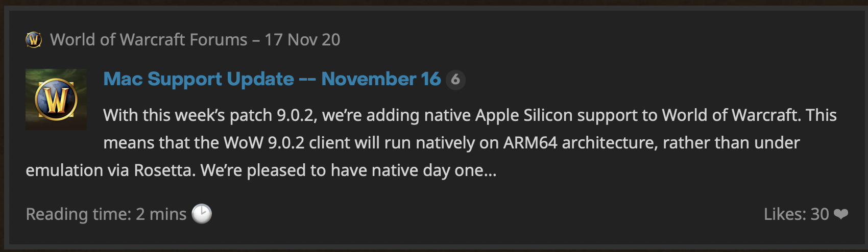Click the word "ARM64" in the excerpt
868x252 pixels.
(x=530, y=143)
